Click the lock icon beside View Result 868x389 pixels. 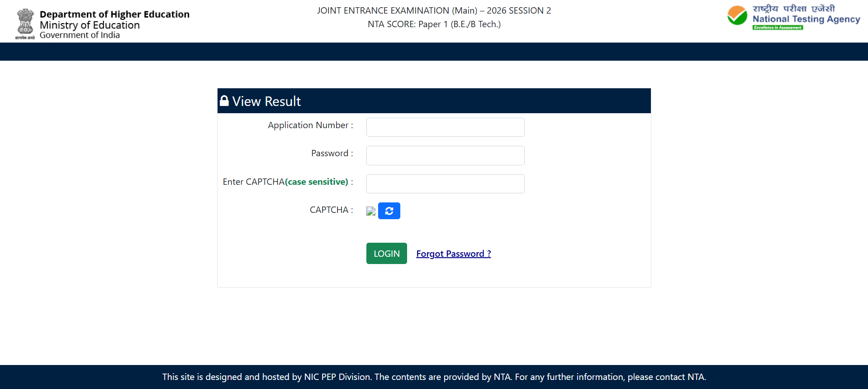[224, 101]
